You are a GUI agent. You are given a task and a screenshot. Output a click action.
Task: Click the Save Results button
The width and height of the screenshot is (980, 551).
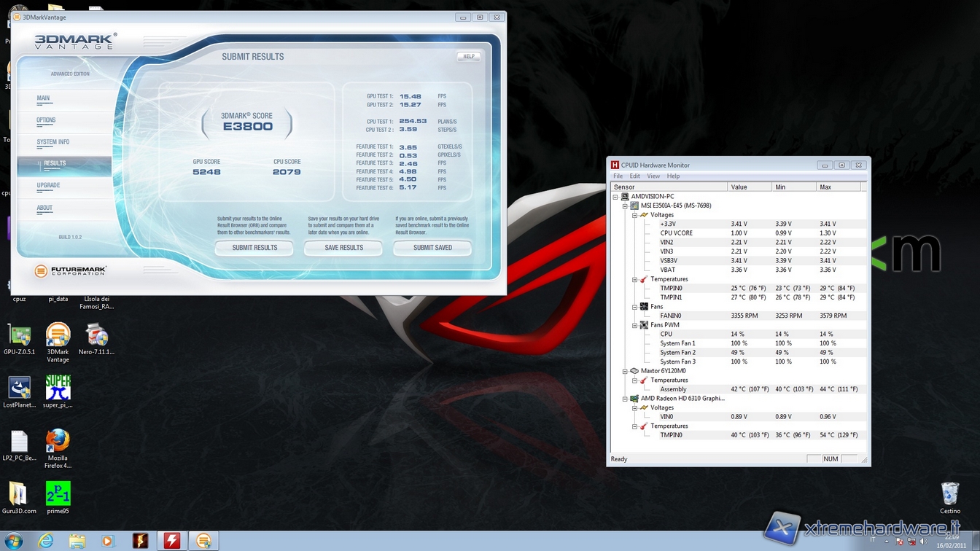click(x=343, y=248)
